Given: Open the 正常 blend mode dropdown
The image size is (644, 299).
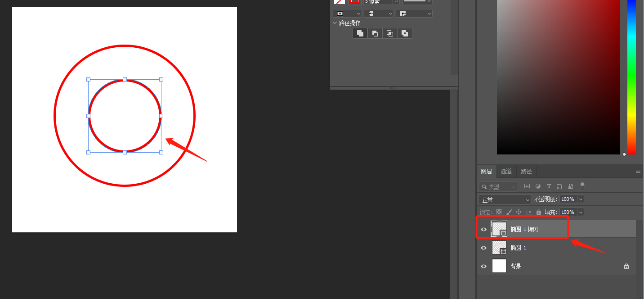Looking at the screenshot, I should tap(505, 199).
